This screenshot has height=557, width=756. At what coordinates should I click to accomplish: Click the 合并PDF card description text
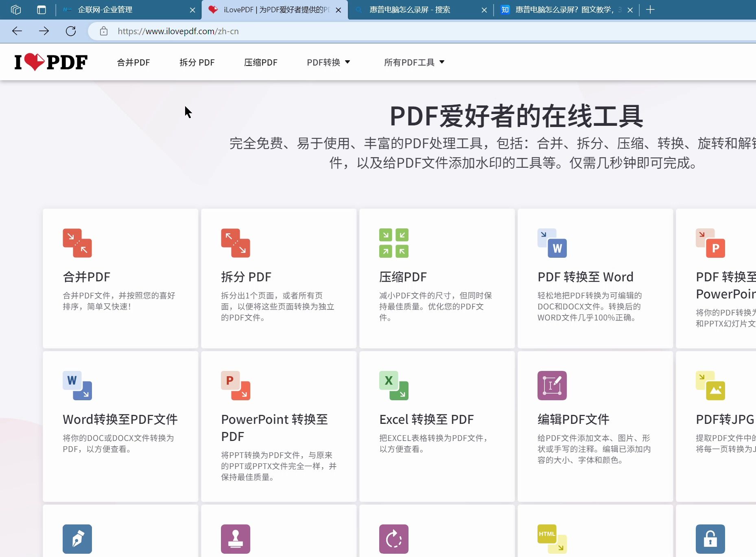click(x=119, y=301)
